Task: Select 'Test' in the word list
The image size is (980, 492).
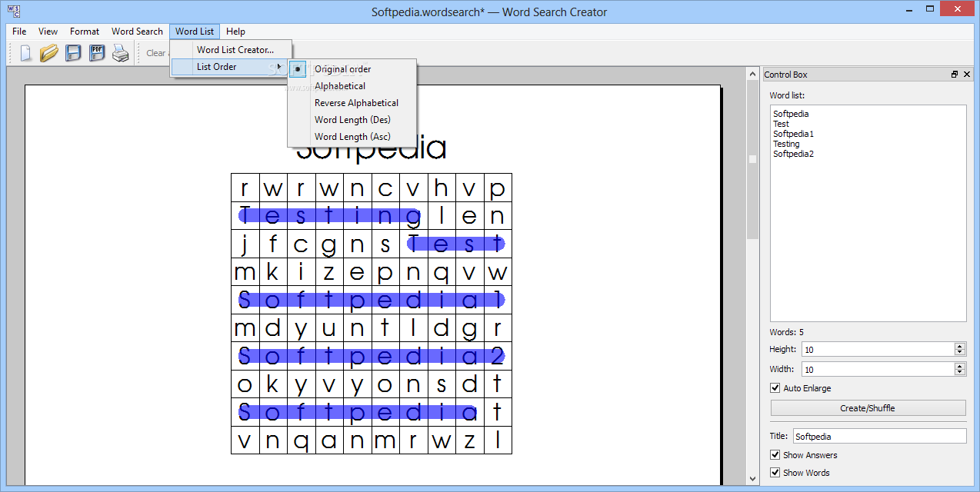Action: 781,124
